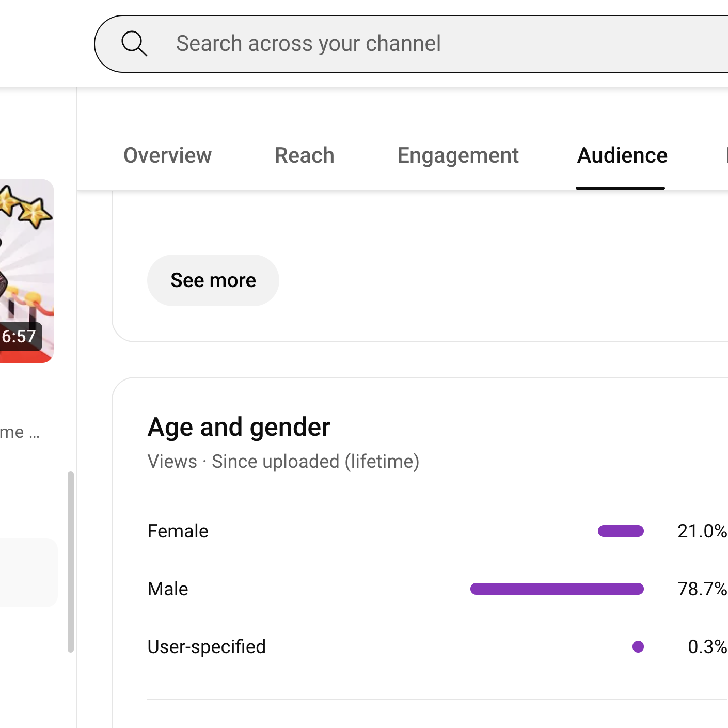The height and width of the screenshot is (728, 728).
Task: Click the User-specified purple dot
Action: point(638,647)
